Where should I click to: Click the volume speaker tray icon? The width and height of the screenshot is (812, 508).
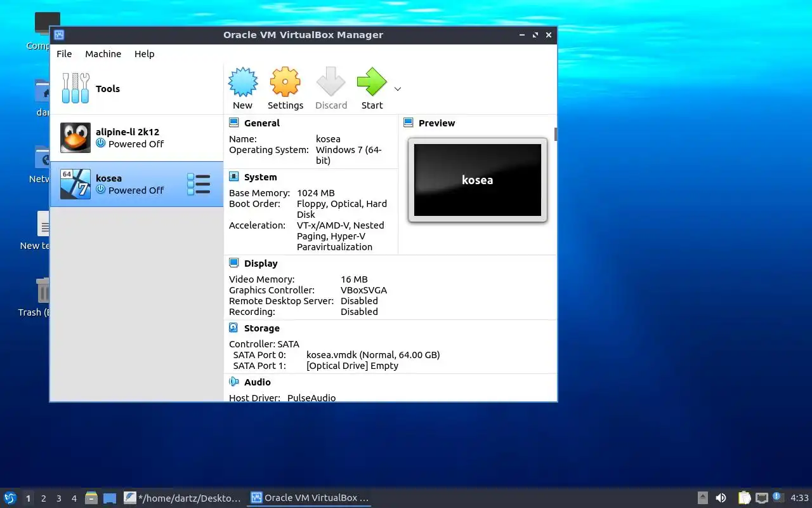pos(721,498)
